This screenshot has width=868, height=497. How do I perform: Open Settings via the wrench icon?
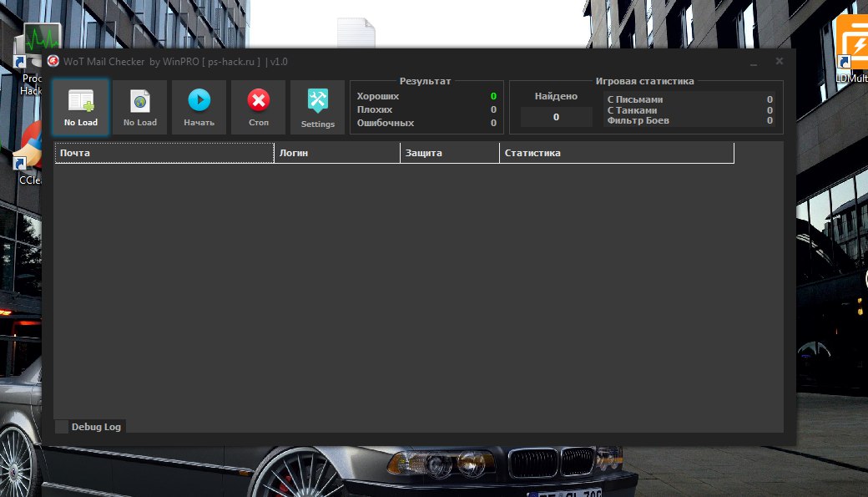pos(318,101)
